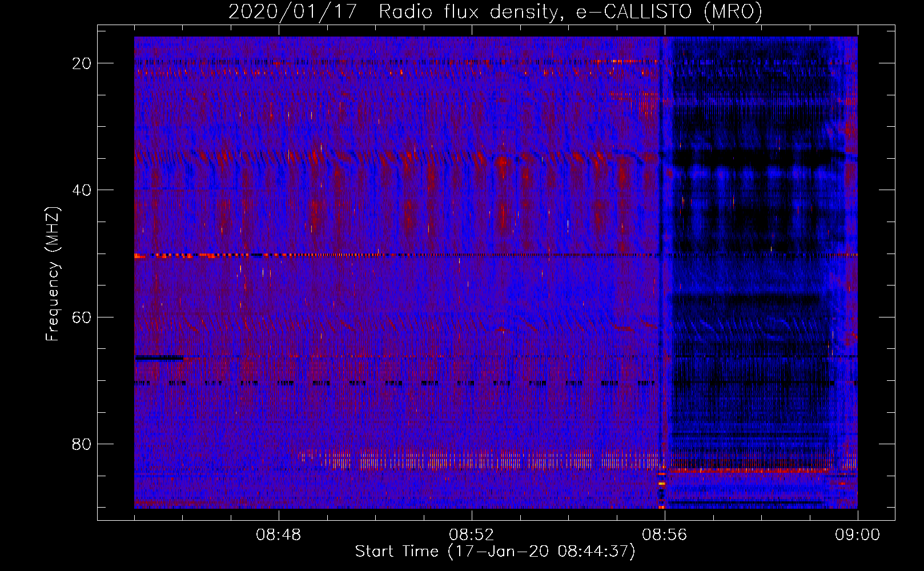Select the 'Frequency (MHZ)' y-axis label
The height and width of the screenshot is (571, 924).
53,274
